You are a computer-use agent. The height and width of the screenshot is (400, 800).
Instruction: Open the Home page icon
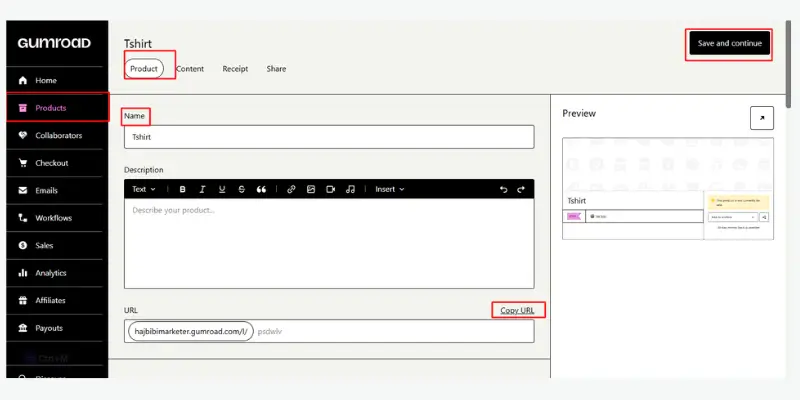click(22, 81)
